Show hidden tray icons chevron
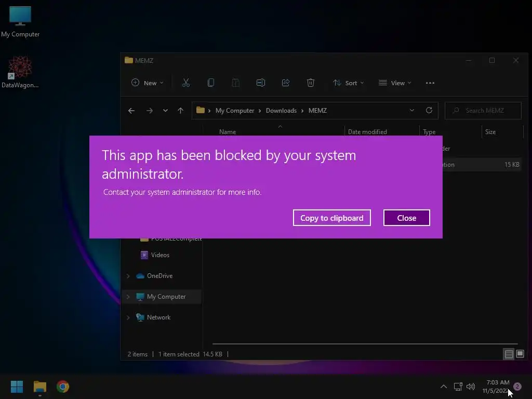 pyautogui.click(x=444, y=386)
